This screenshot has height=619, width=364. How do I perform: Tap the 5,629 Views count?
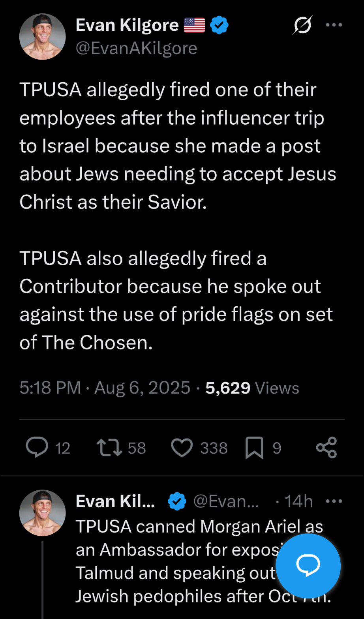(252, 388)
